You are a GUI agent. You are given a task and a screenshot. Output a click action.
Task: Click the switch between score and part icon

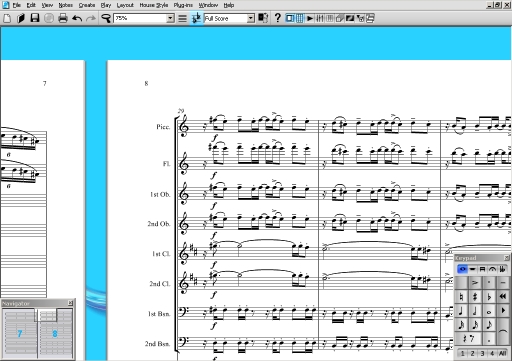[x=263, y=18]
